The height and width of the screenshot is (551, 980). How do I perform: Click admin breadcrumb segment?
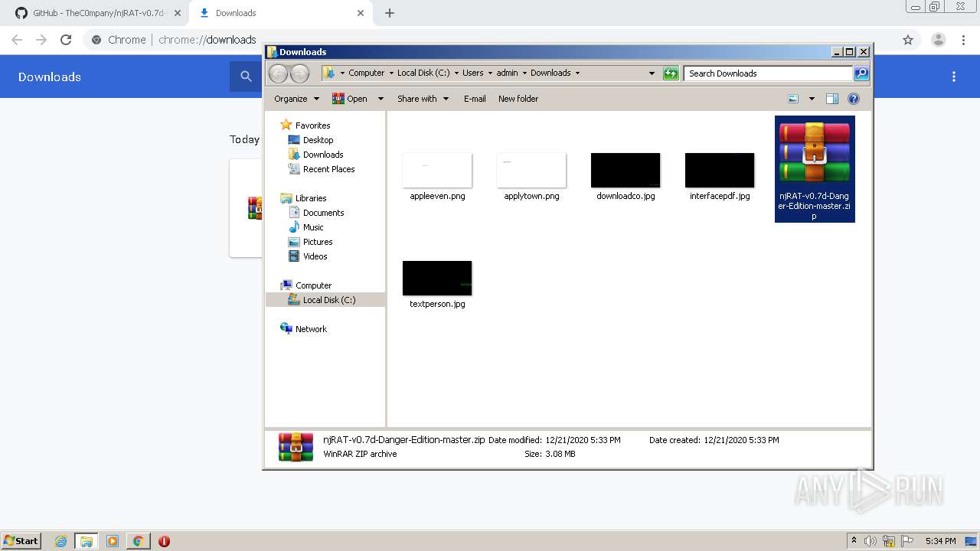pos(507,73)
